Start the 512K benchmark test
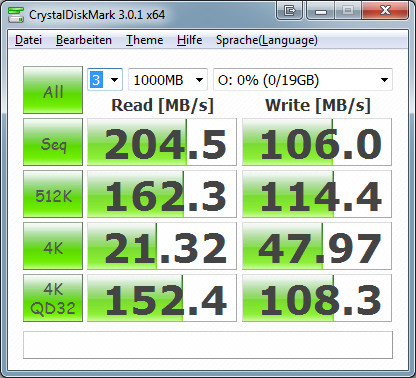Viewport: 416px width, 378px height. pyautogui.click(x=53, y=194)
